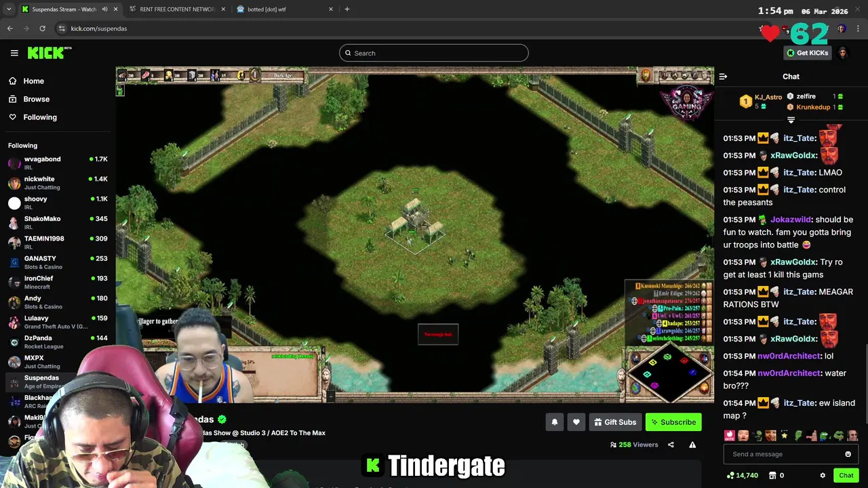The image size is (868, 488).
Task: Click DzPanda avatar in sidebar
Action: click(x=14, y=342)
